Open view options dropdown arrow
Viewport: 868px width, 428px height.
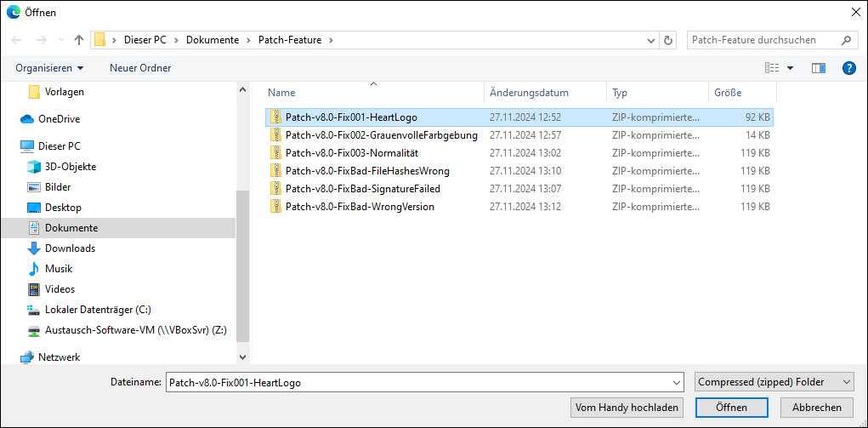[790, 68]
